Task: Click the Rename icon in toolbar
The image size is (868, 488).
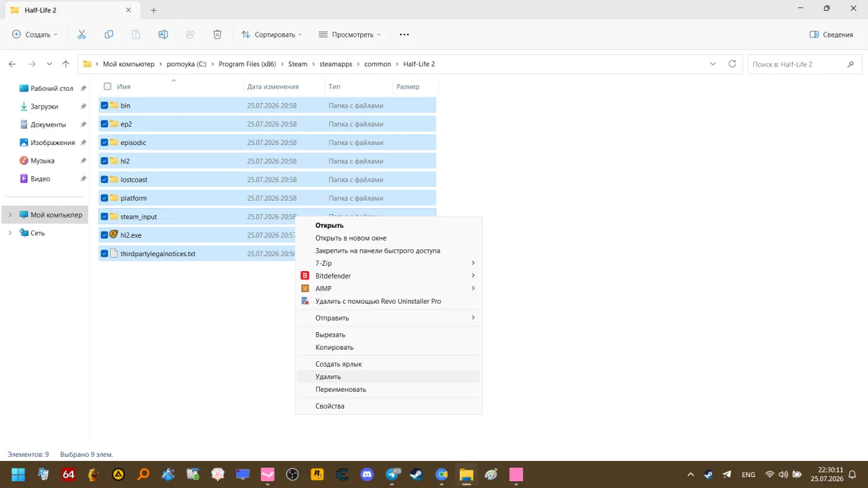Action: coord(163,35)
